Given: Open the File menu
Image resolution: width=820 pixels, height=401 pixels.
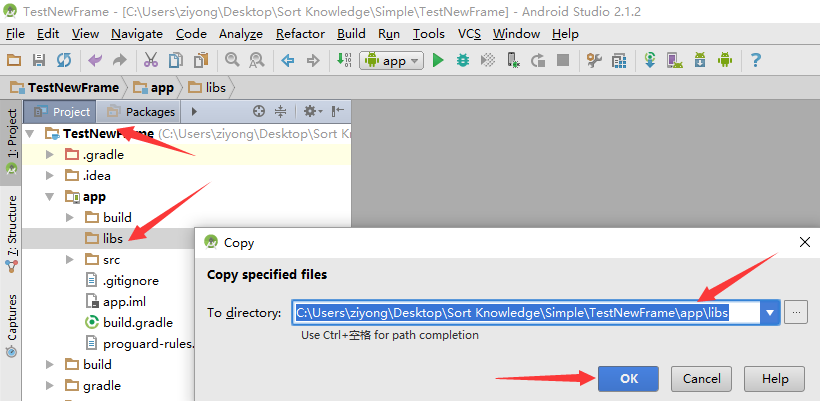Looking at the screenshot, I should 15,34.
